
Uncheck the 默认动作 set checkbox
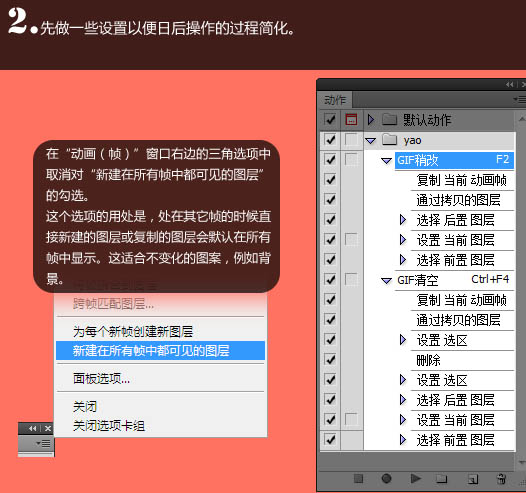tap(330, 119)
